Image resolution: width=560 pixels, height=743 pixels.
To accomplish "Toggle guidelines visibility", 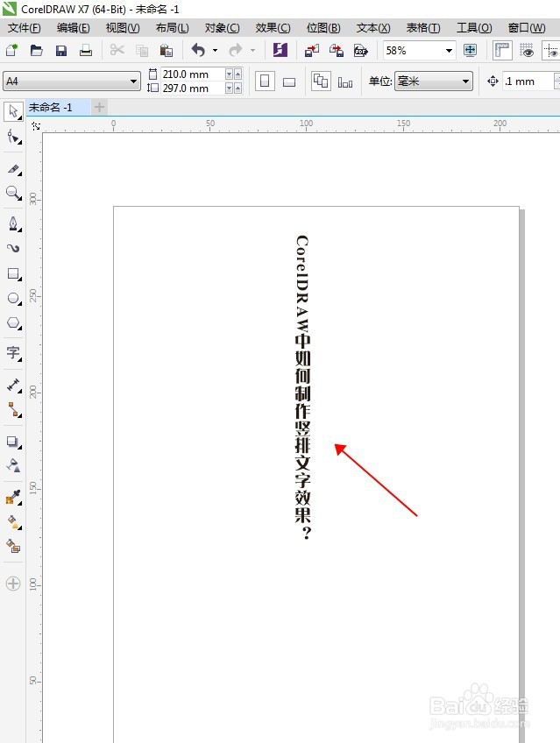I will coord(551,50).
